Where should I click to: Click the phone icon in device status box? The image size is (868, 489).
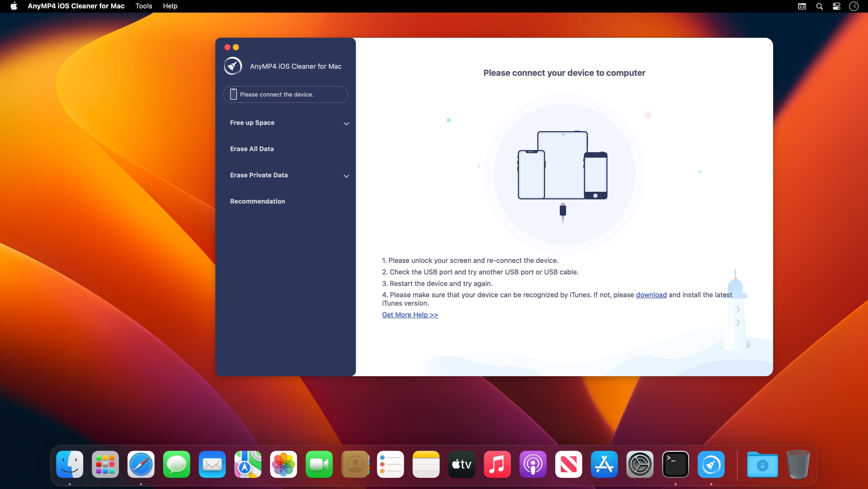(x=233, y=94)
